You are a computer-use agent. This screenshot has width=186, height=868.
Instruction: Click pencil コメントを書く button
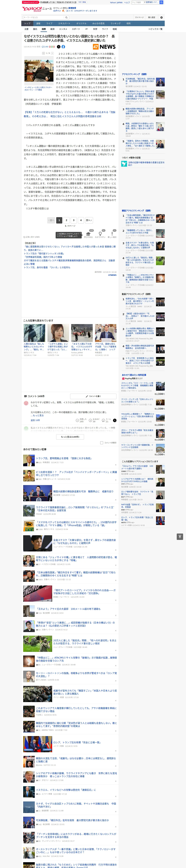(x=93, y=396)
